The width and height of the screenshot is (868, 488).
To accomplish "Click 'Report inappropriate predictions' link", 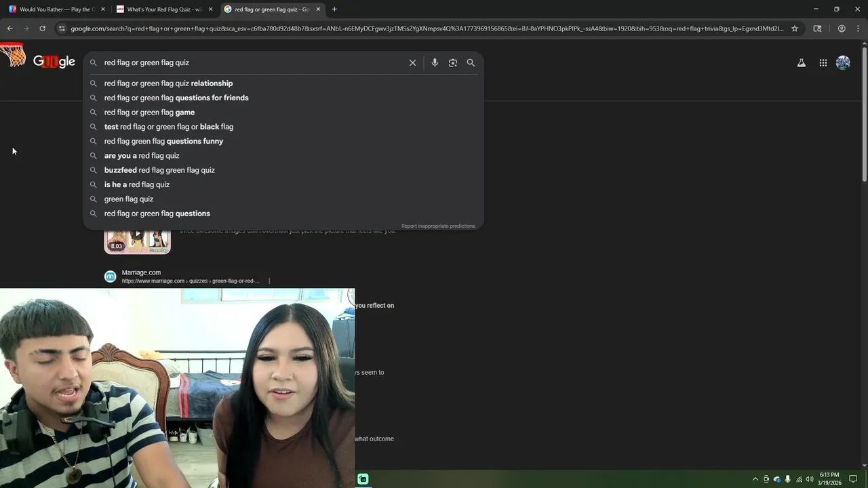I will coord(438,226).
